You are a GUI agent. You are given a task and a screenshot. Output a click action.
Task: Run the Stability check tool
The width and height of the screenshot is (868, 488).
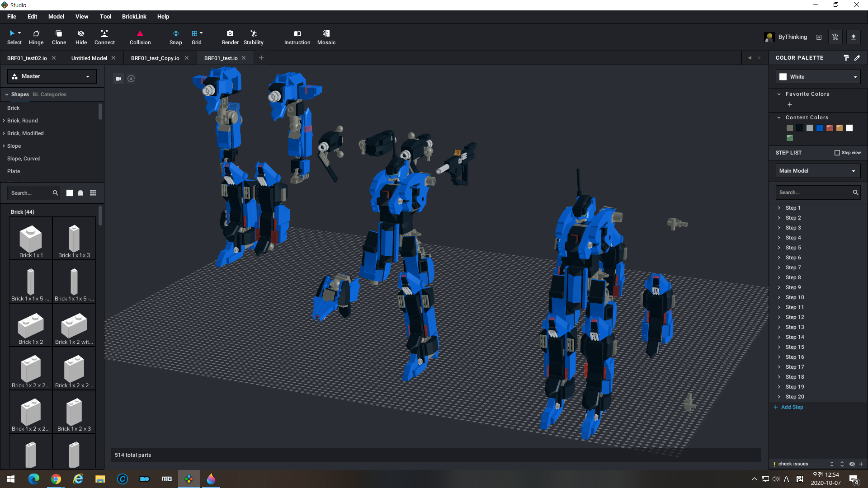253,37
